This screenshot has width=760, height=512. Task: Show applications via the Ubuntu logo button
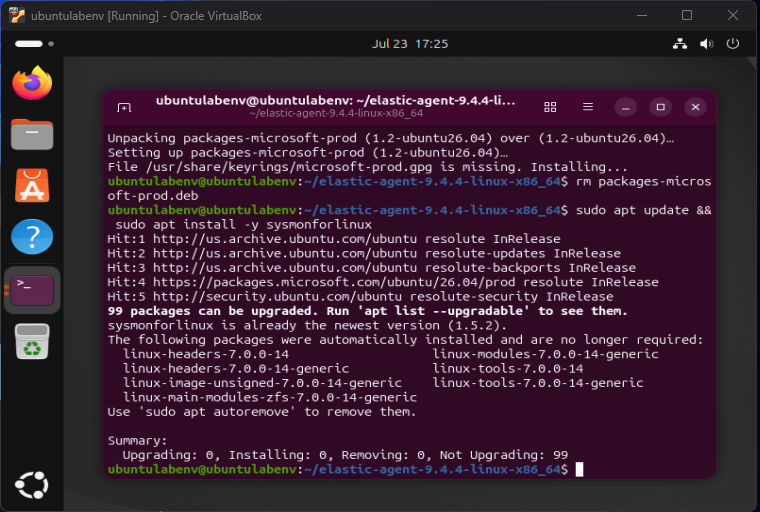[x=32, y=484]
